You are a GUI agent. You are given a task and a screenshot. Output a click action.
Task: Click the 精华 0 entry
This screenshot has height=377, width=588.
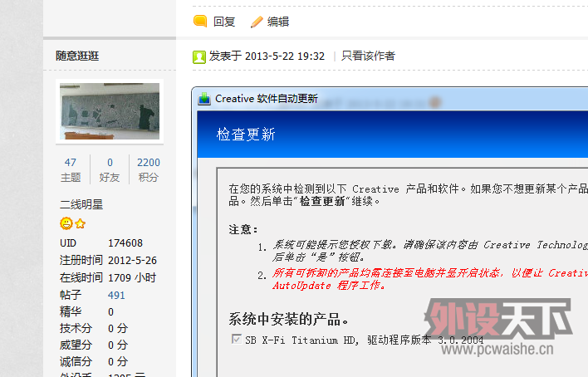(x=86, y=311)
